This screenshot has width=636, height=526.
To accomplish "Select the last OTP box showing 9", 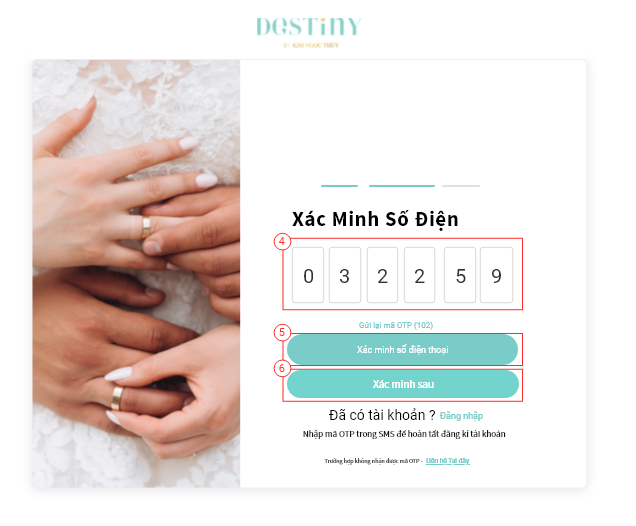I will point(496,275).
